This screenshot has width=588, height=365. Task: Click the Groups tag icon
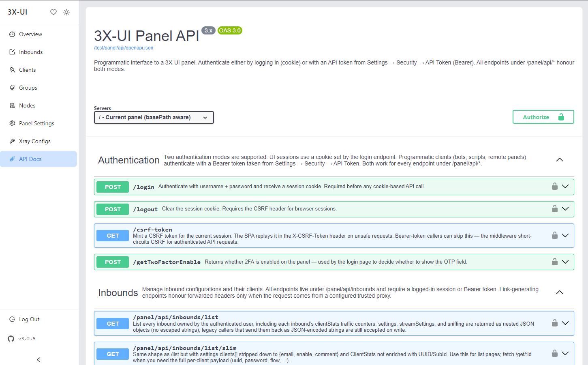pos(12,88)
